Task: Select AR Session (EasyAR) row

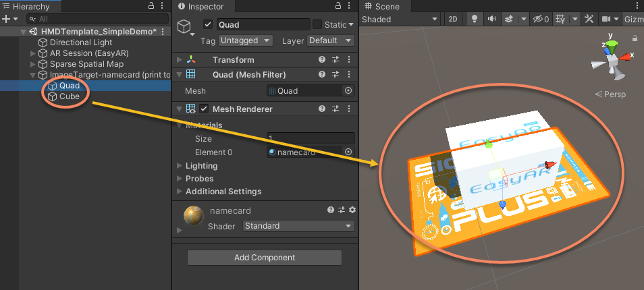Action: click(x=89, y=53)
